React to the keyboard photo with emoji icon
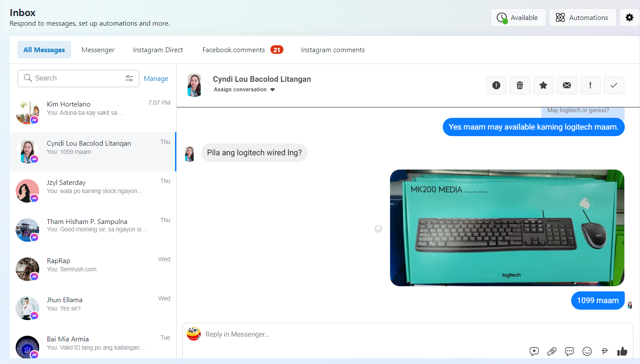Screen dimensions: 640x364 click(378, 229)
